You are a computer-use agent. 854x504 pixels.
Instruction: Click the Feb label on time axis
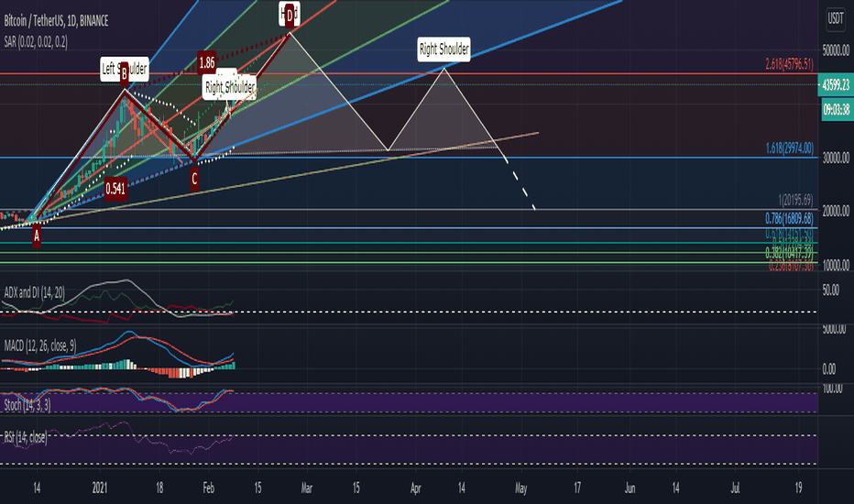(x=208, y=488)
